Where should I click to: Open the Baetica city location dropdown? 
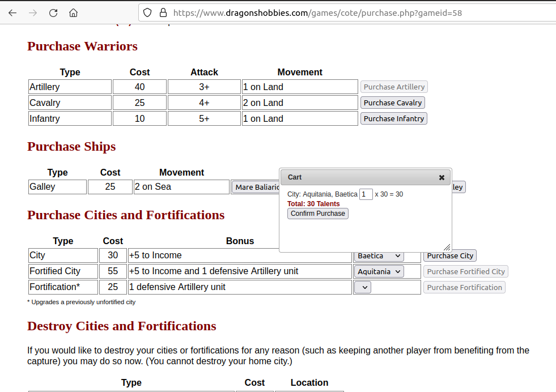[379, 256]
